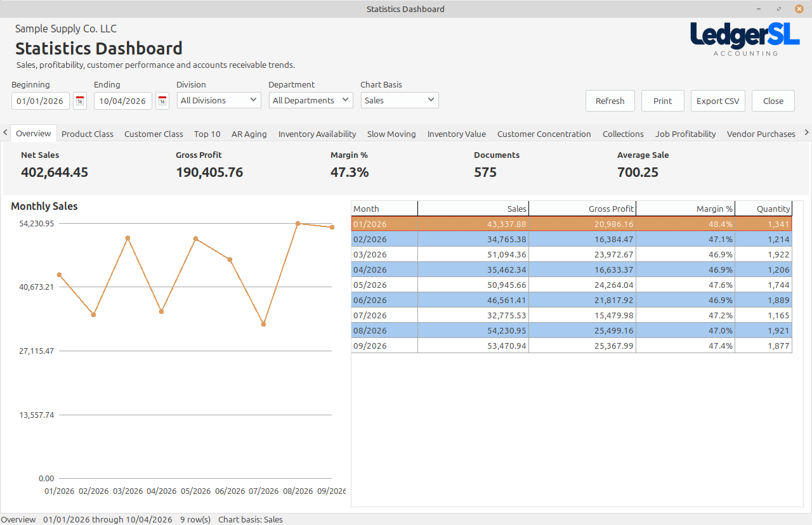Click the Margin % summary value 47.3%
Viewport: 812px width, 525px height.
350,172
